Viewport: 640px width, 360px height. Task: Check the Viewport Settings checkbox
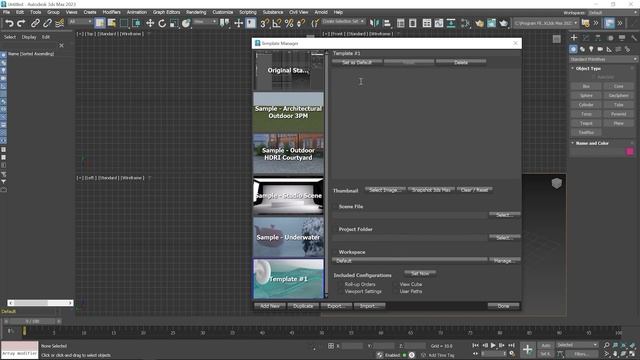340,291
